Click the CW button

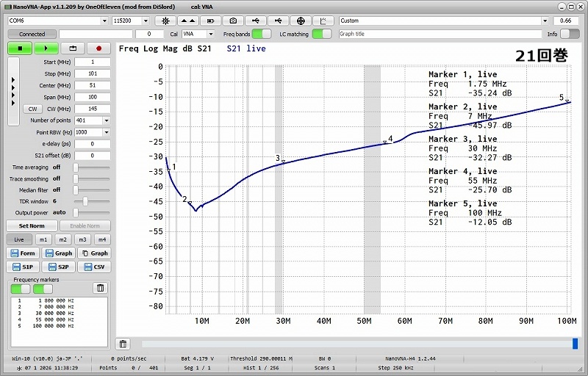pos(32,109)
